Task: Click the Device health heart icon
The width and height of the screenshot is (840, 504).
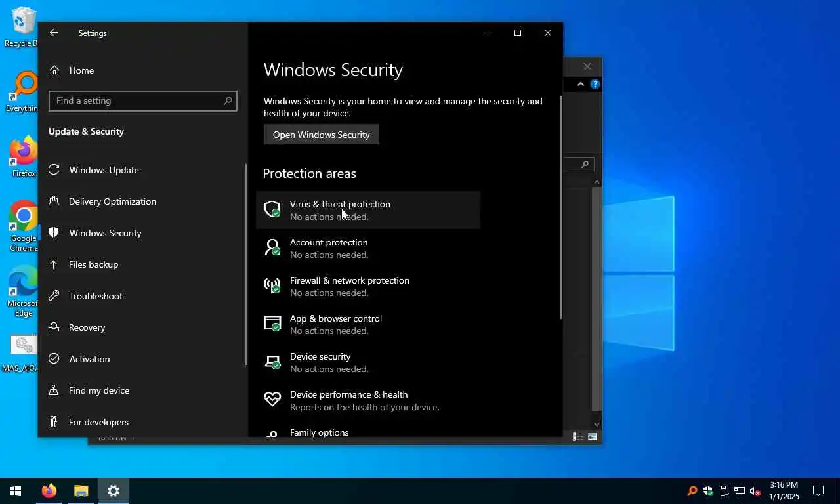Action: pyautogui.click(x=272, y=399)
